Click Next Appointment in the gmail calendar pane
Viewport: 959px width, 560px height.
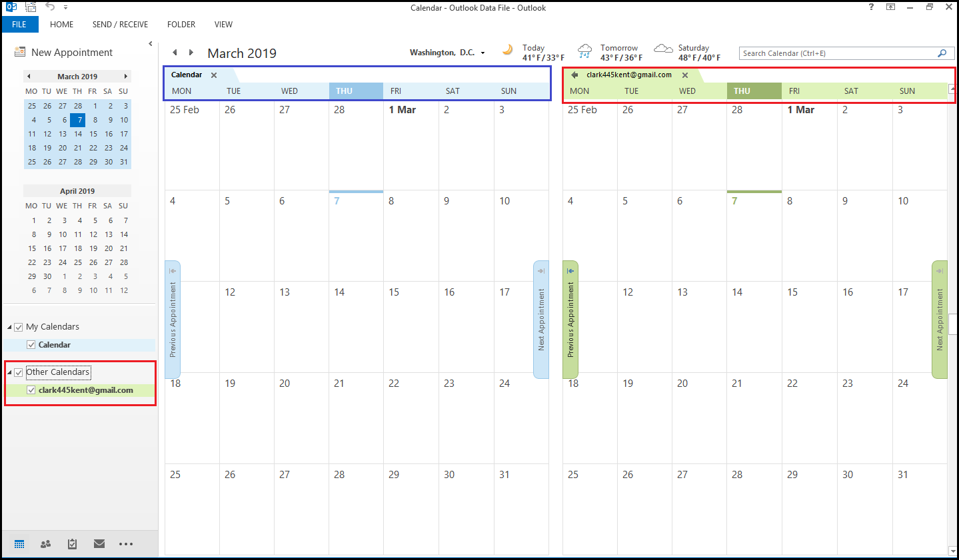tap(940, 320)
